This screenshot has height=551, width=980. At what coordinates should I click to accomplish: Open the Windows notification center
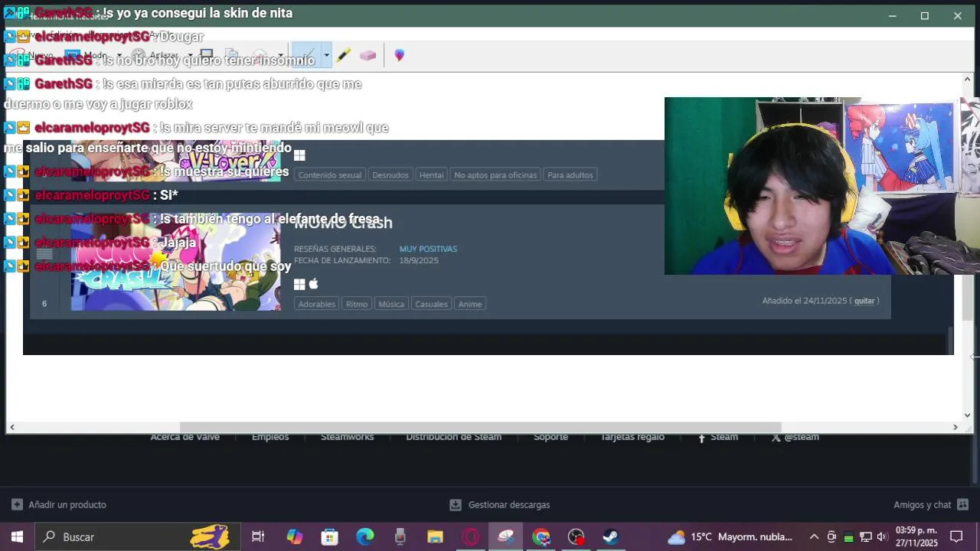956,537
